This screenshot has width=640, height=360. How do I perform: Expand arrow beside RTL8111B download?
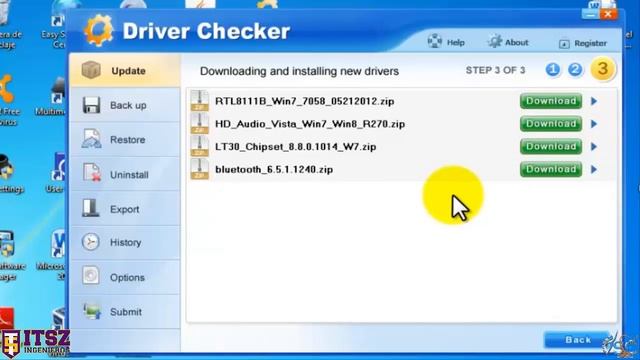point(594,101)
